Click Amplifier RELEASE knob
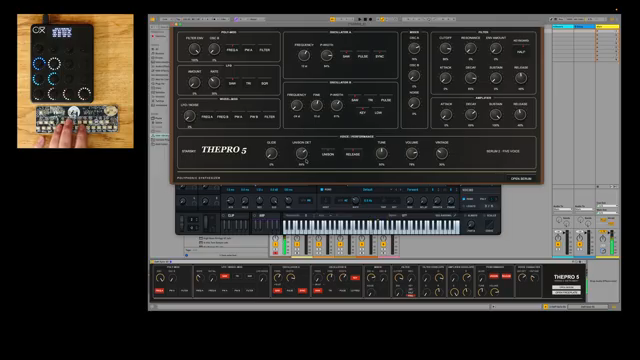Screen dimensions: 640x360 tap(520, 115)
